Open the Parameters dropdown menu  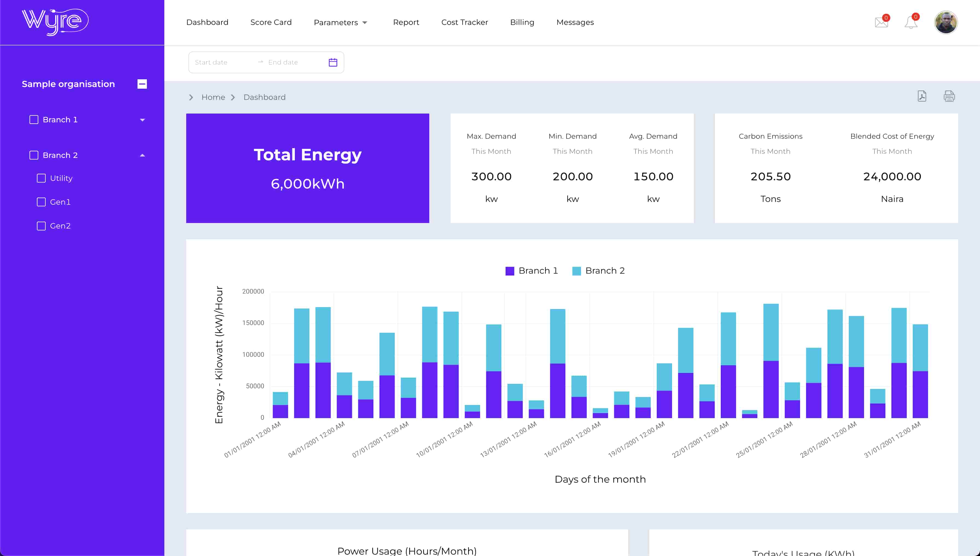[x=340, y=22]
